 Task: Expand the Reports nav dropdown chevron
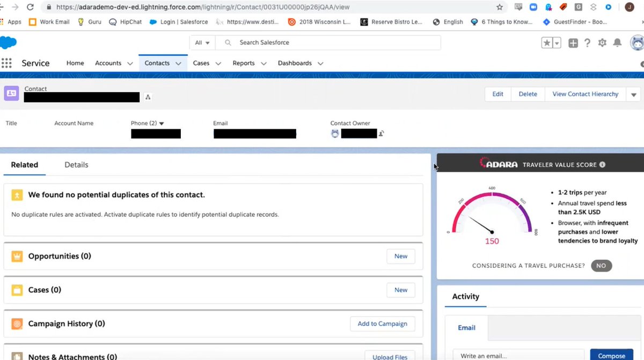click(264, 63)
